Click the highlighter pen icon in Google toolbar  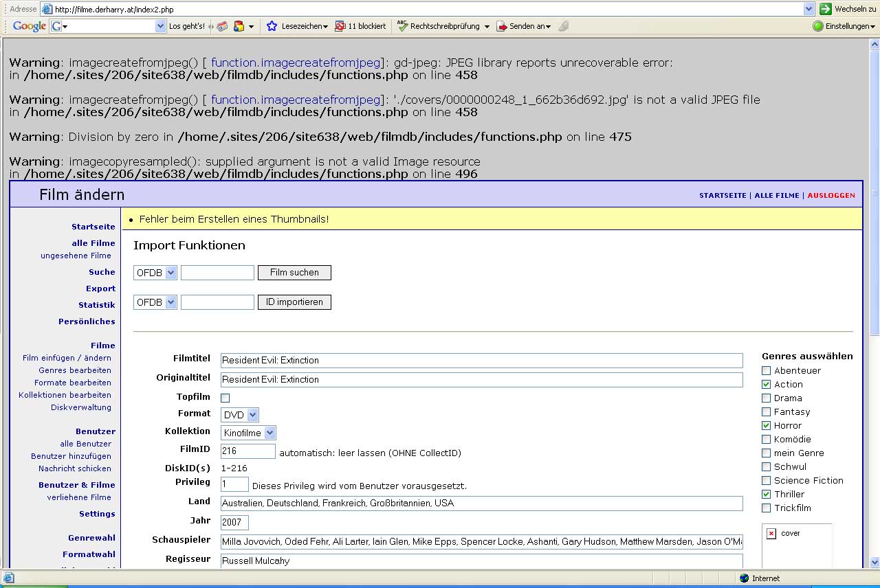pyautogui.click(x=564, y=26)
